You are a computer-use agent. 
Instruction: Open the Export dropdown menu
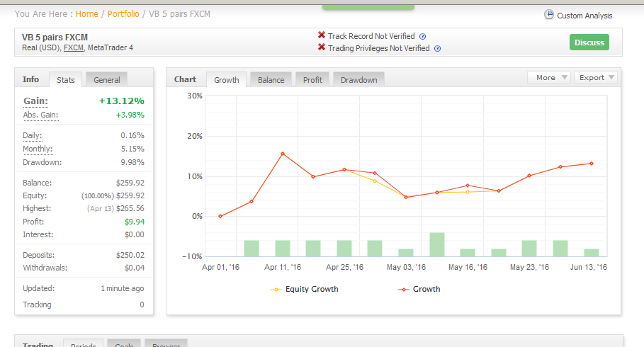(596, 78)
